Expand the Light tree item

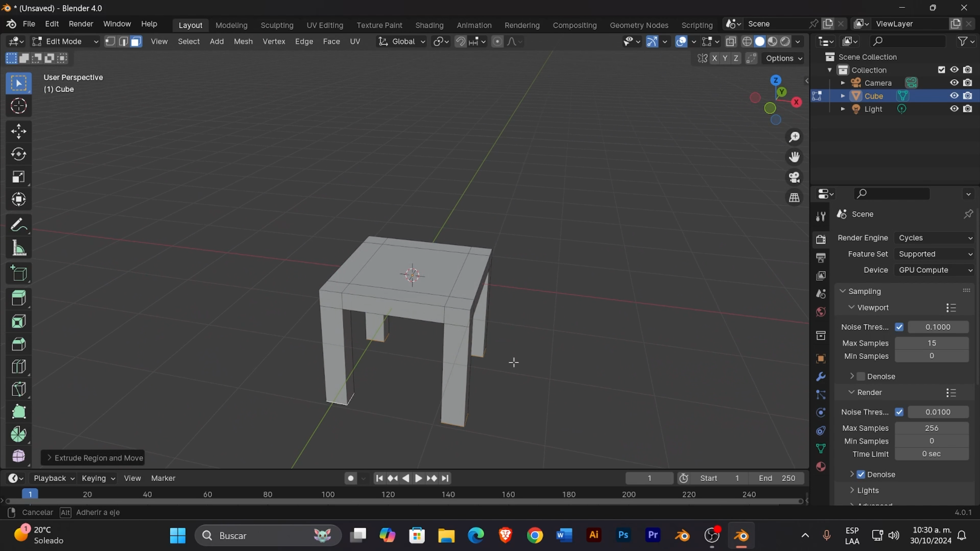point(843,109)
